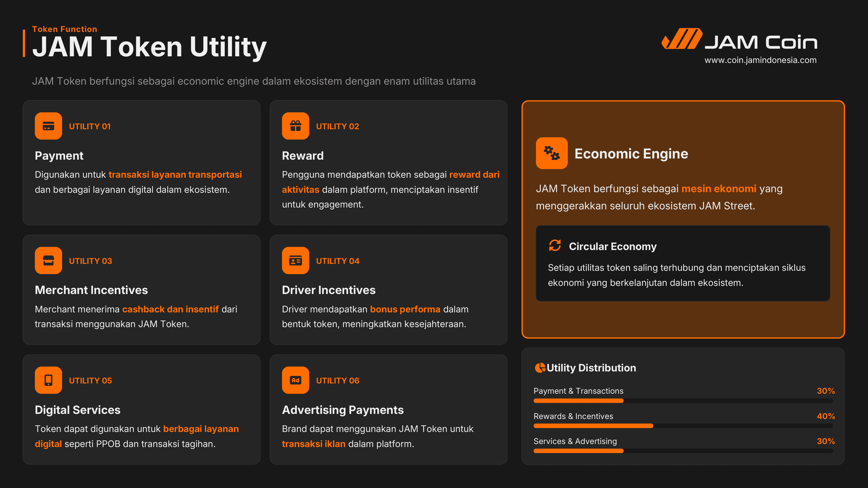Click the Utility Distribution pie chart icon
Screen dimensions: 868x488
pos(540,368)
